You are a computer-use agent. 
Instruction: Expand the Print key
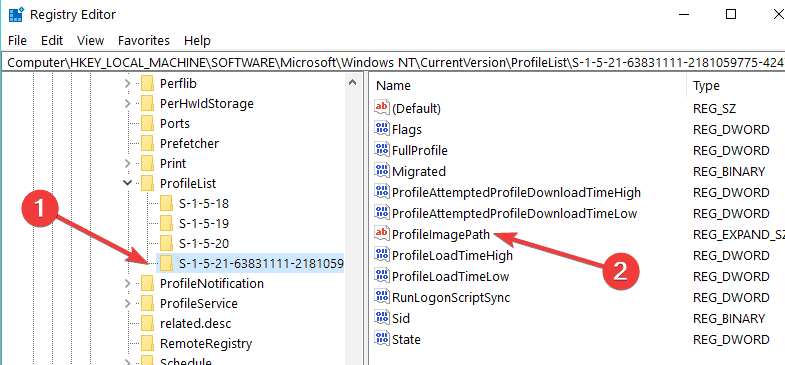(128, 164)
